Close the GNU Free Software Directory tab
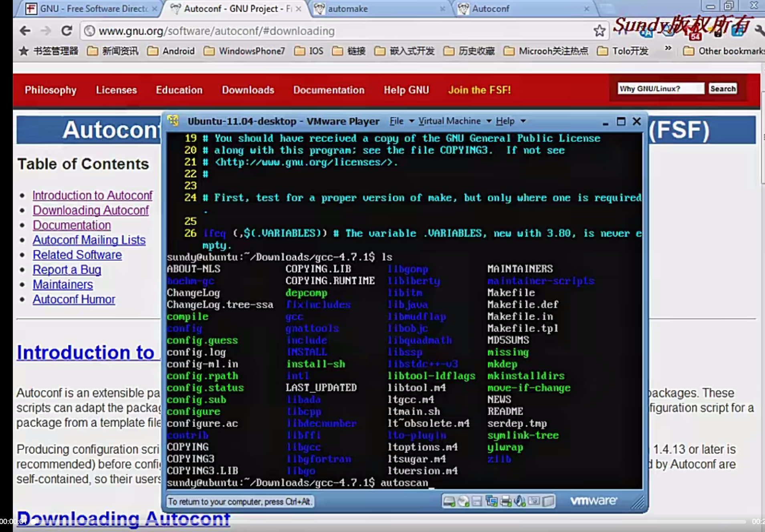This screenshot has width=765, height=532. pos(154,8)
